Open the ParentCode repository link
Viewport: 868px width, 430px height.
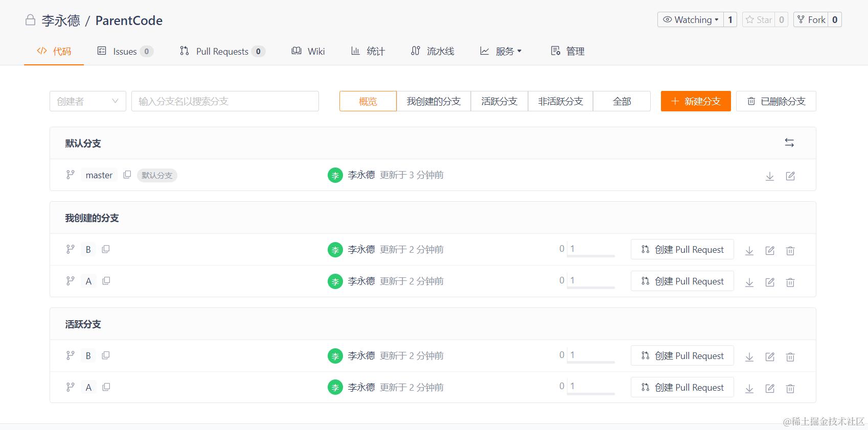tap(129, 20)
